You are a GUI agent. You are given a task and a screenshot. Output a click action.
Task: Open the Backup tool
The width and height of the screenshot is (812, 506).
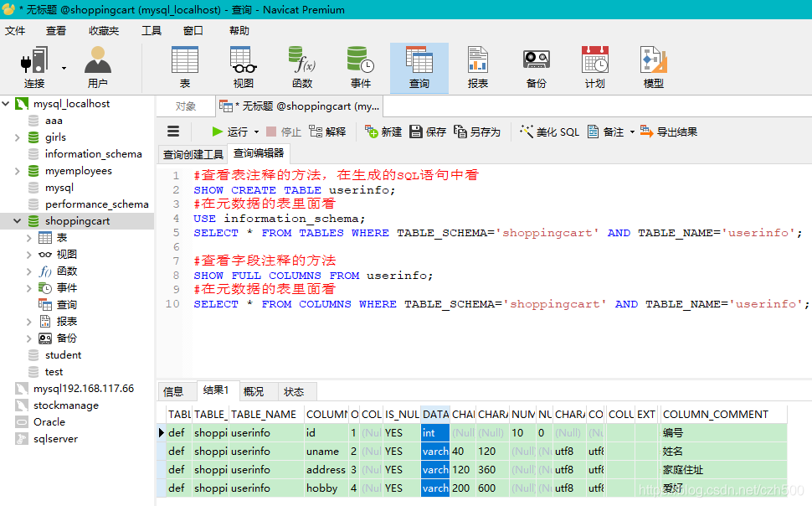coord(536,67)
